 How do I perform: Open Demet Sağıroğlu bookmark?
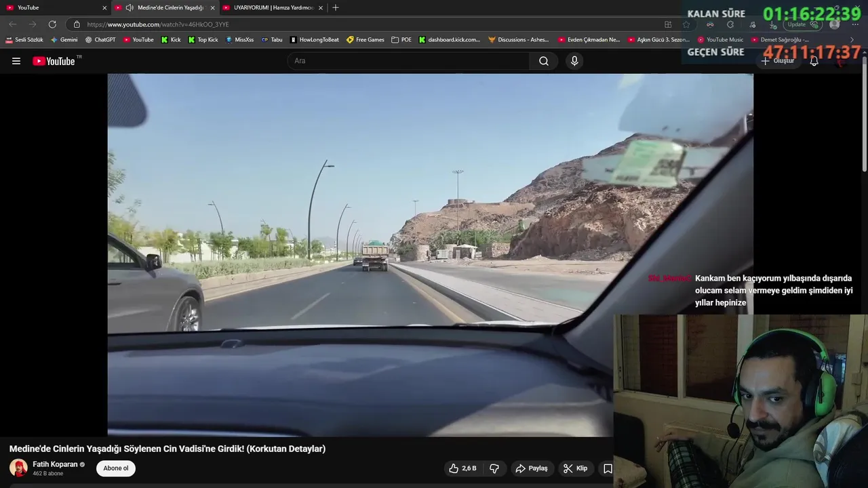[x=780, y=40]
